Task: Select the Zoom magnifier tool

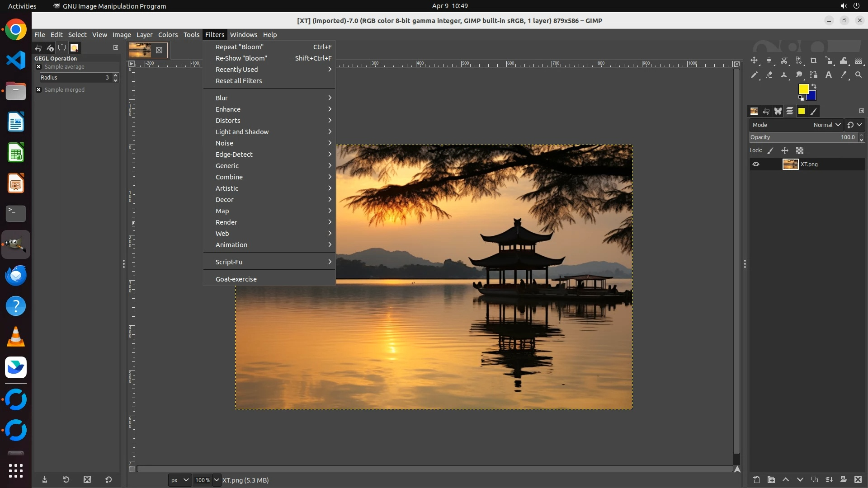Action: pyautogui.click(x=859, y=75)
